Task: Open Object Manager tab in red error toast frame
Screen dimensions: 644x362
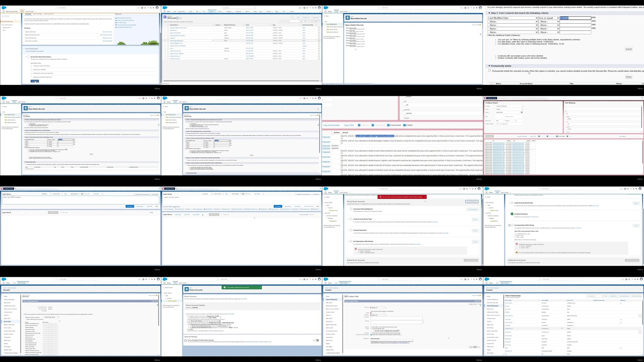Action: pyautogui.click(x=344, y=193)
